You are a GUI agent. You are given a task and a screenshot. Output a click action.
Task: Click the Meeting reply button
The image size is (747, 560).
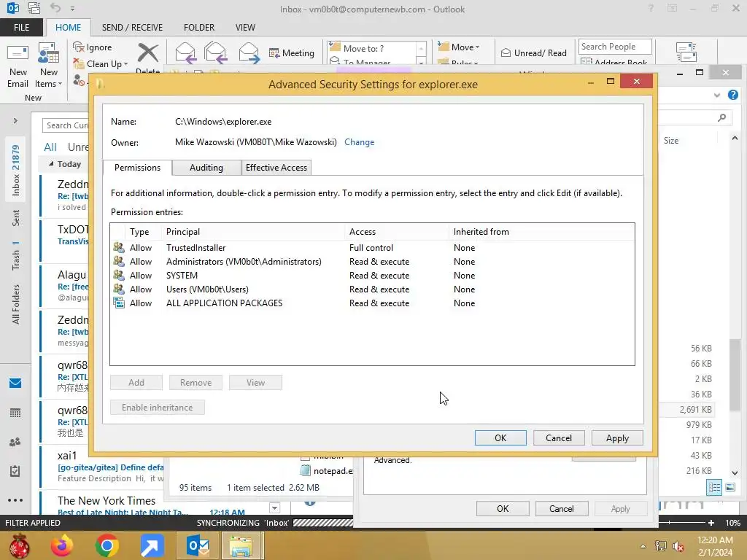292,52
